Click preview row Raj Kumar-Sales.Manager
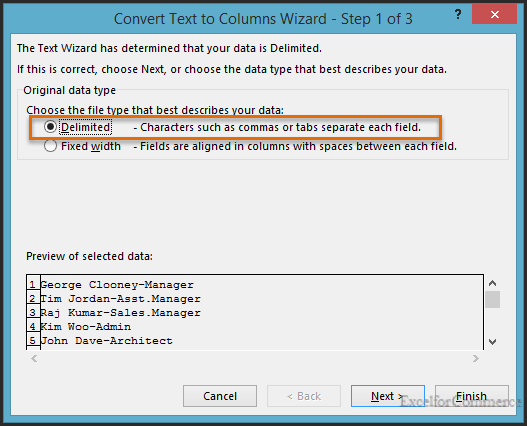 point(120,313)
